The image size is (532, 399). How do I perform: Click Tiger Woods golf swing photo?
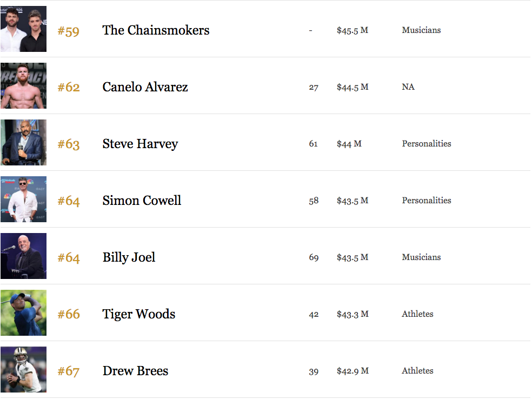pos(23,313)
